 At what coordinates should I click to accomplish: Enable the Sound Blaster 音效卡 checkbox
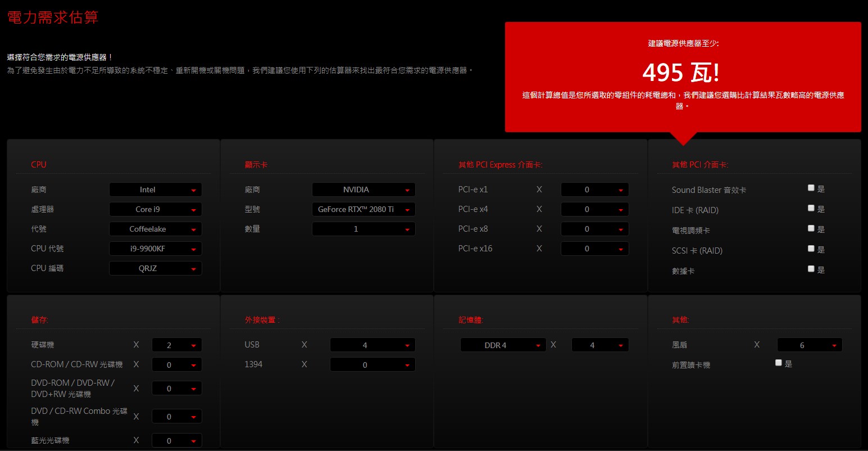811,188
